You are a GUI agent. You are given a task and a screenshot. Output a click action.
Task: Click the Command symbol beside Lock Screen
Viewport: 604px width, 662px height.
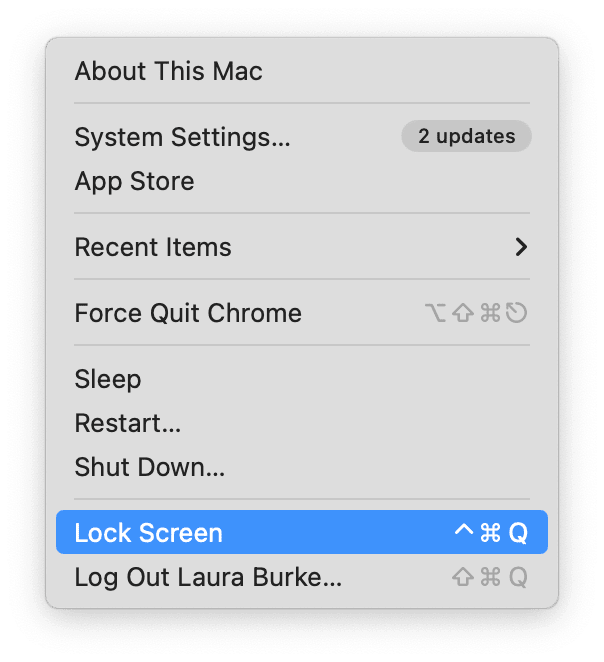490,533
